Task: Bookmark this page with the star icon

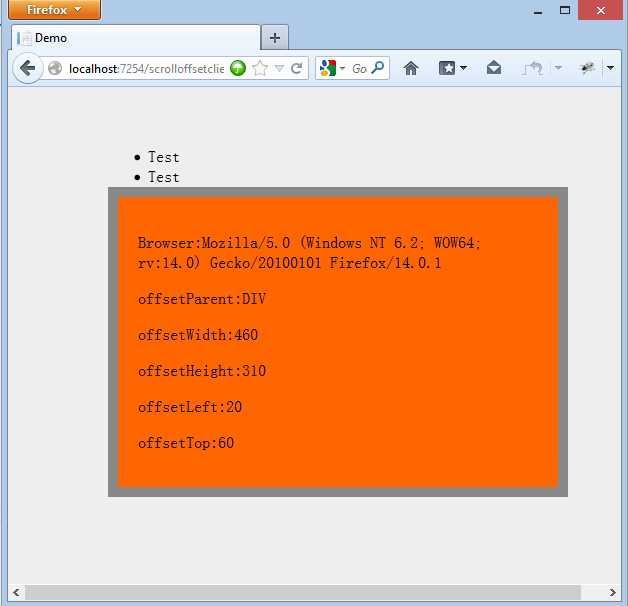Action: 260,68
